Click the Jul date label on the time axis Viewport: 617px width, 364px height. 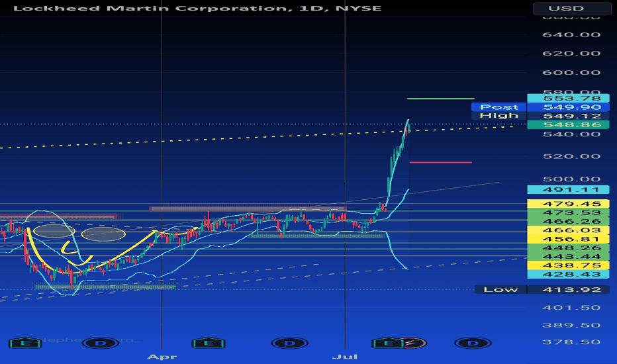345,357
